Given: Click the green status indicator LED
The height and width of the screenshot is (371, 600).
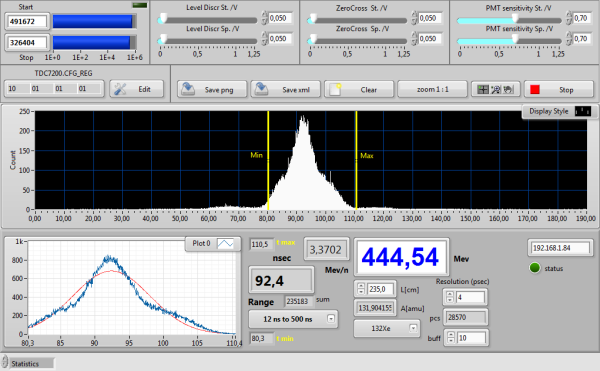Looking at the screenshot, I should tap(535, 268).
